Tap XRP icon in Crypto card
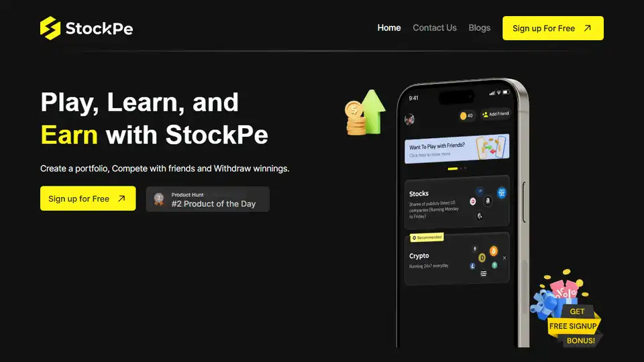 pos(504,257)
